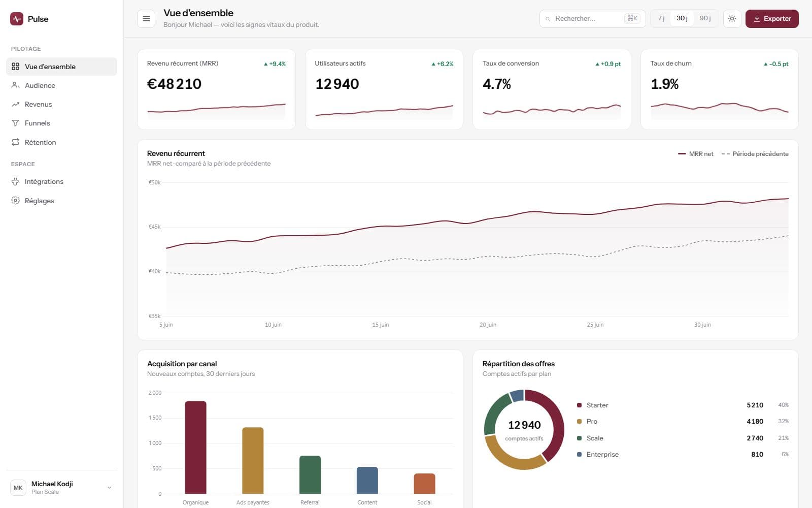
Task: Click the Social bar
Action: 425,484
